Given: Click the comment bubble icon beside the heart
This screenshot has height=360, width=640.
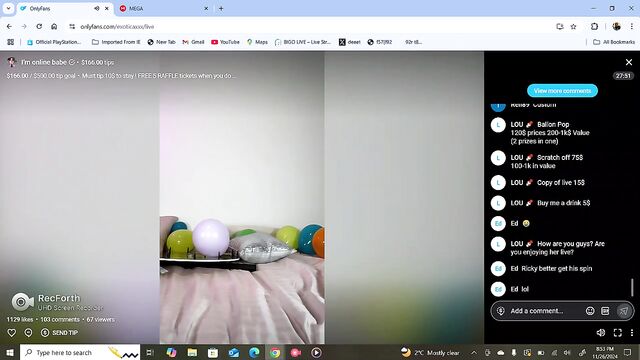Looking at the screenshot, I should click(28, 333).
